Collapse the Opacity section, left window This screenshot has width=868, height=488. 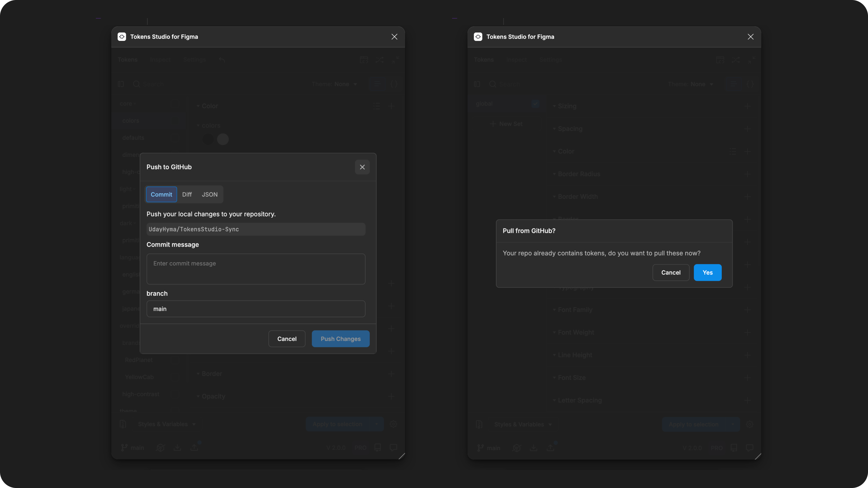(x=198, y=396)
